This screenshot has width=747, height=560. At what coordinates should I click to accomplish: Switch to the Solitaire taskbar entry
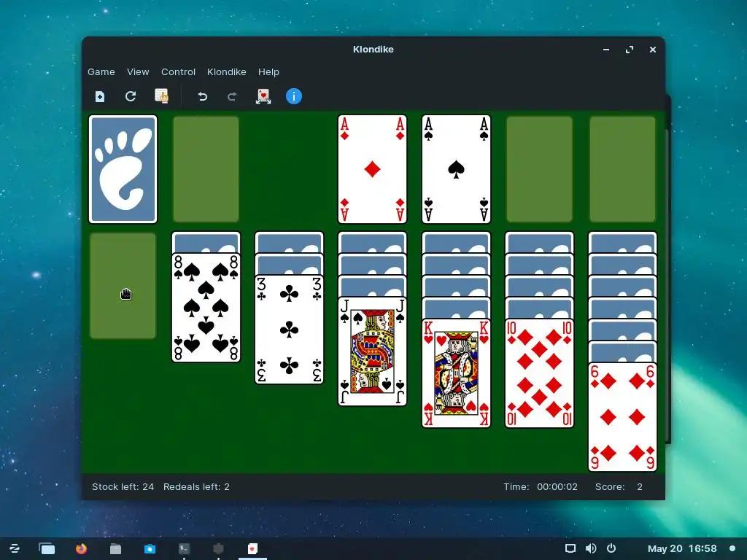pyautogui.click(x=252, y=548)
